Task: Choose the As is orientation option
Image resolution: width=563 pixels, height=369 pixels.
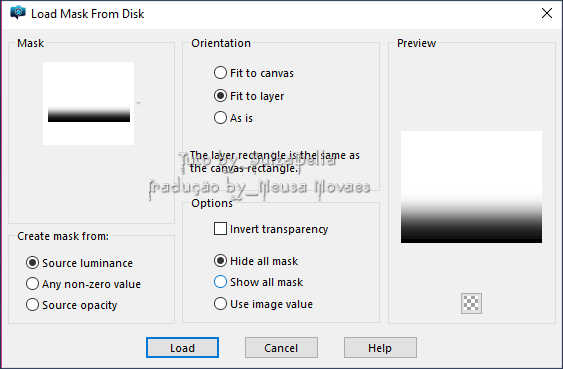Action: point(233,118)
